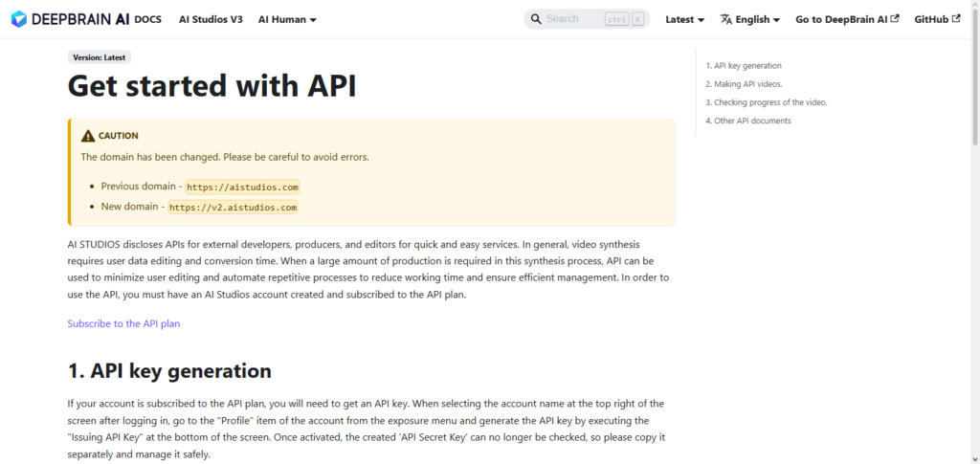Jump to 1. API key generation section
Screen dimensions: 980x464
click(x=744, y=66)
